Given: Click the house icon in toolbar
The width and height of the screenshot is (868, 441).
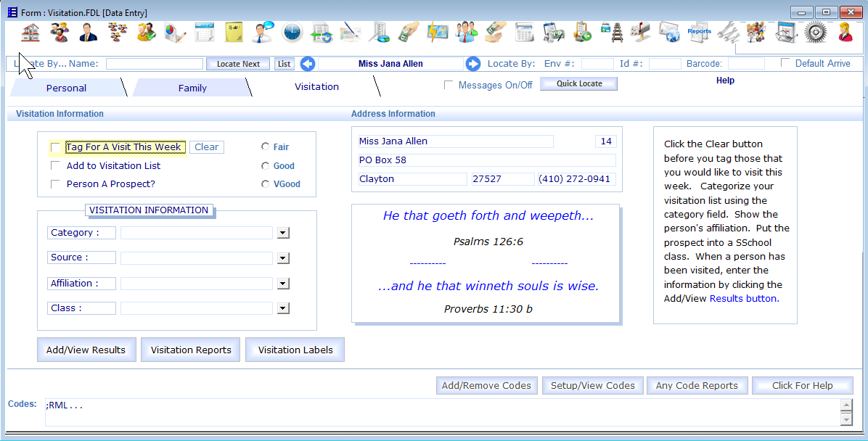Looking at the screenshot, I should [30, 33].
